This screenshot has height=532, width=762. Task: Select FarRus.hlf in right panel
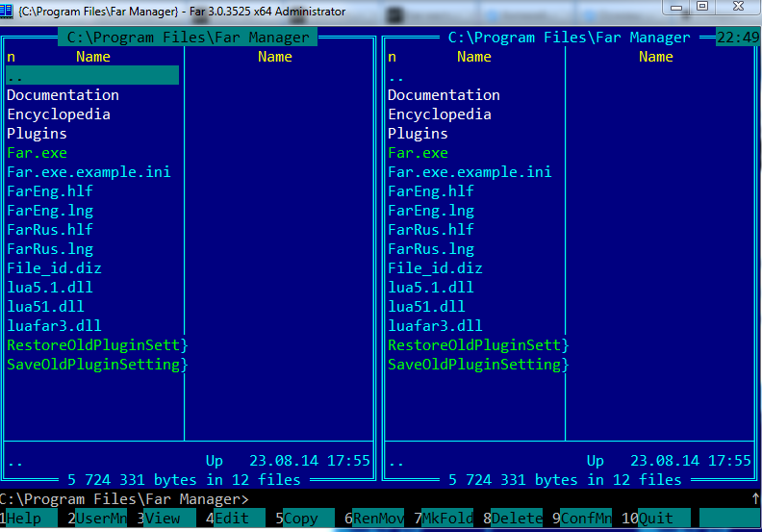[431, 230]
